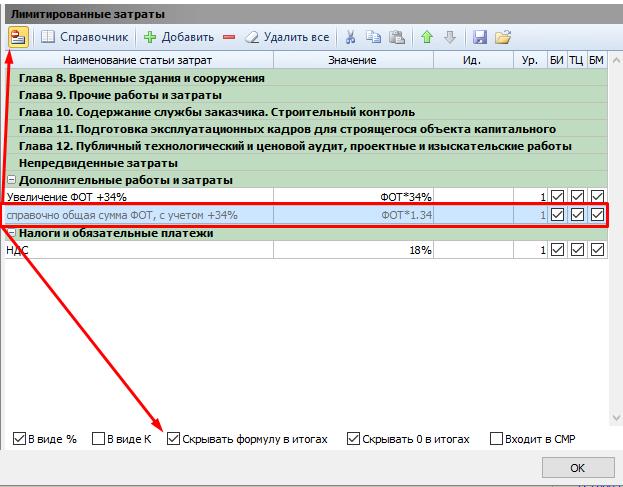Click the ФОТ*1.34 value cell
Viewport: 623px width, 487px height.
click(353, 215)
